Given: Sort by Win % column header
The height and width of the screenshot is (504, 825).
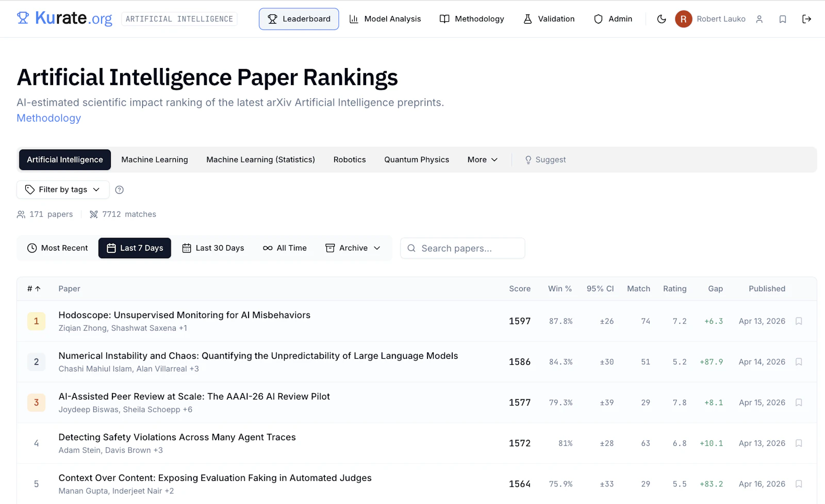Looking at the screenshot, I should pyautogui.click(x=560, y=289).
